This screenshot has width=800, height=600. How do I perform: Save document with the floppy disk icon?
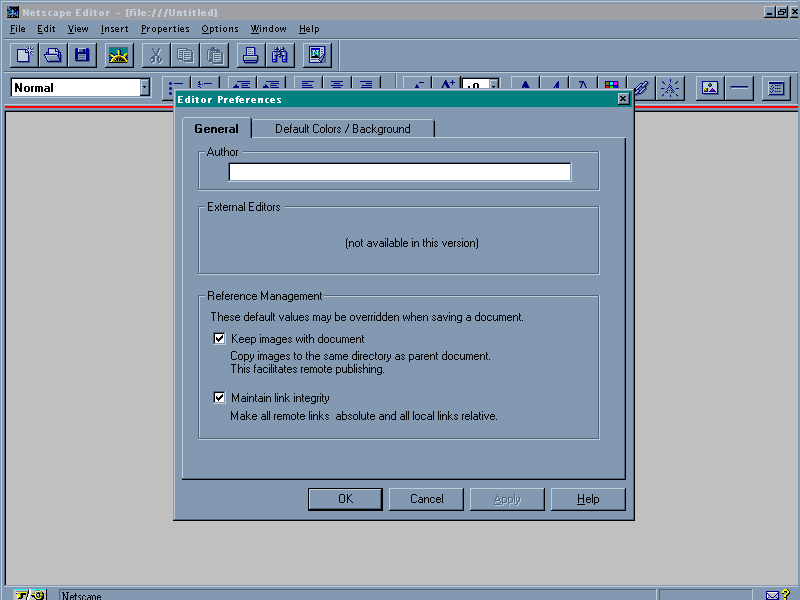tap(82, 55)
